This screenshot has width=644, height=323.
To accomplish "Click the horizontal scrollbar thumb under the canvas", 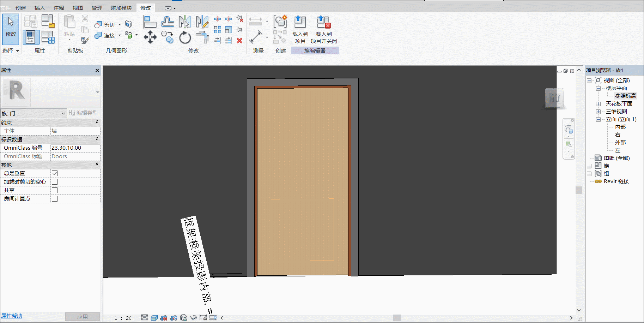I will pyautogui.click(x=397, y=318).
